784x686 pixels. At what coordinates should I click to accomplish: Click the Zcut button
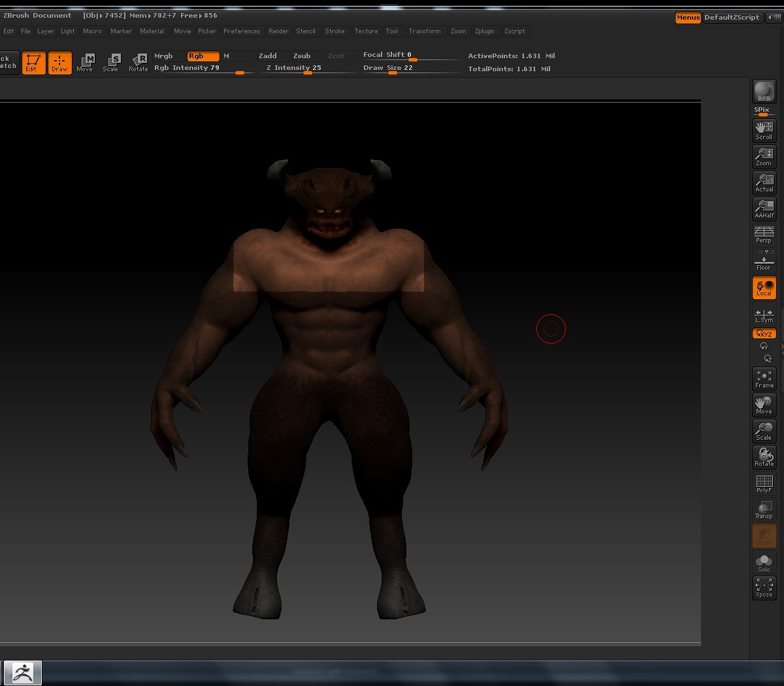341,56
